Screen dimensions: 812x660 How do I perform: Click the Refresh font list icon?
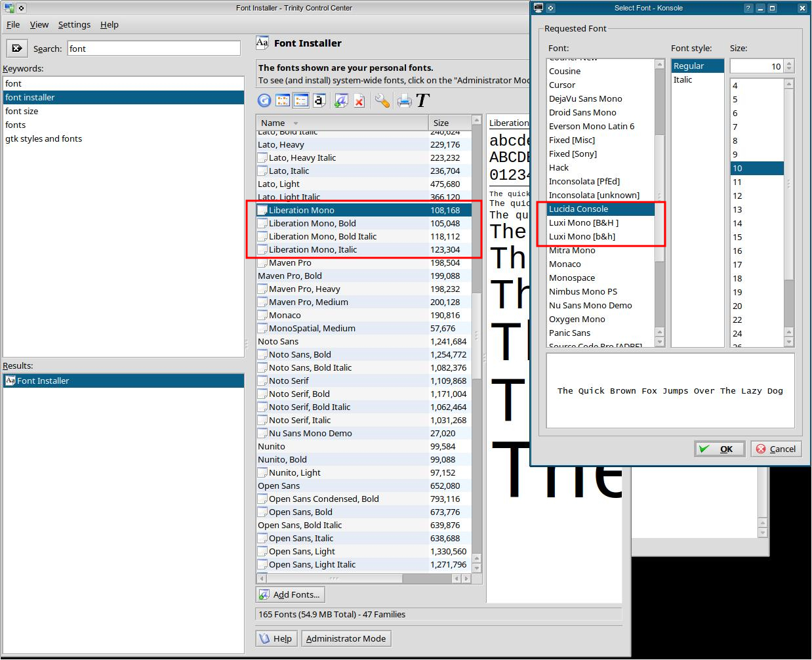tap(264, 100)
